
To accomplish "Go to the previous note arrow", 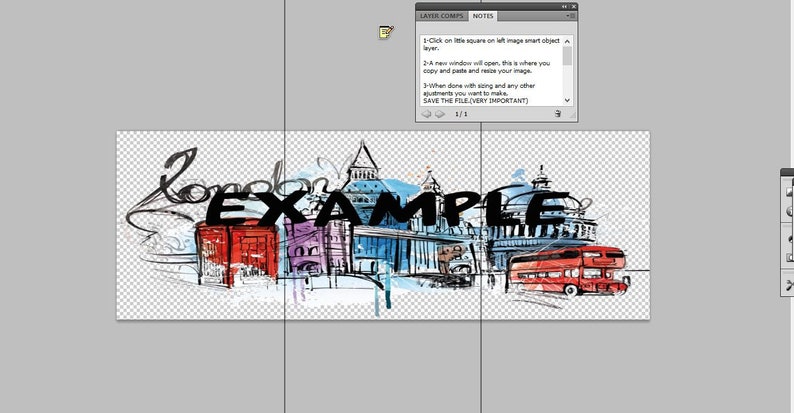I will click(426, 114).
